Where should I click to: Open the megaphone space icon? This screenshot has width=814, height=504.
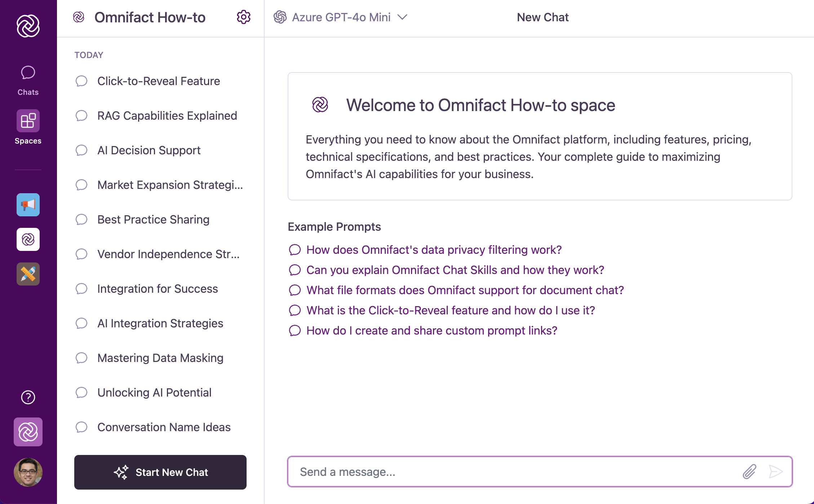[x=28, y=205]
